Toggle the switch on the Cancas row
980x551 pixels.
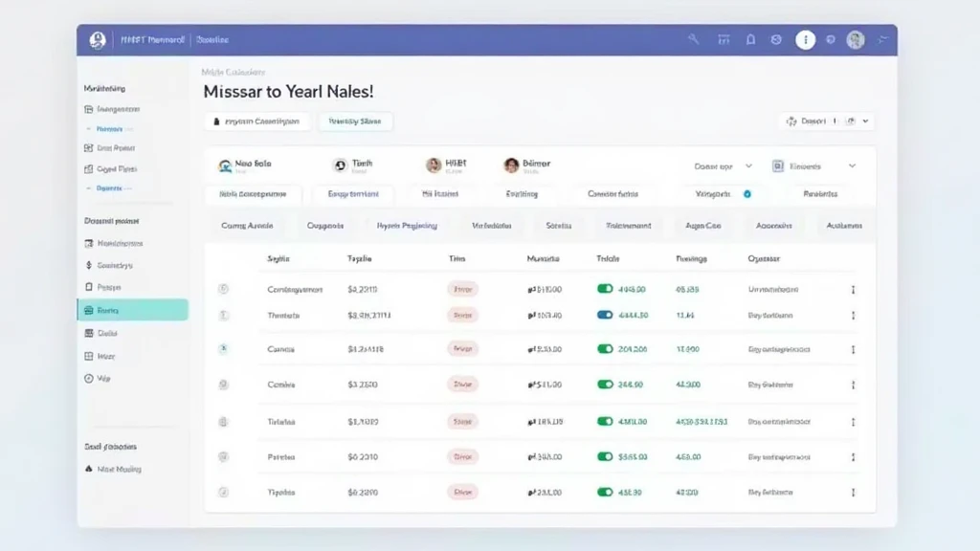coord(605,348)
